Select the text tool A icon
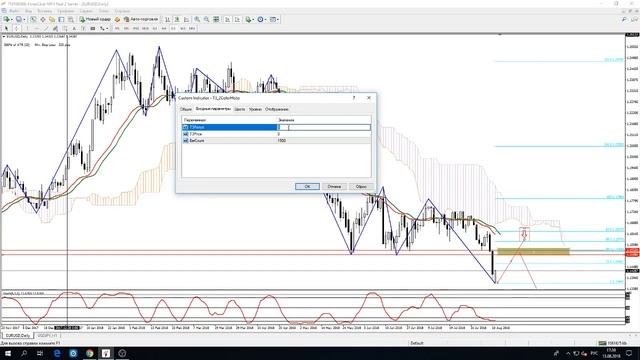 click(74, 29)
